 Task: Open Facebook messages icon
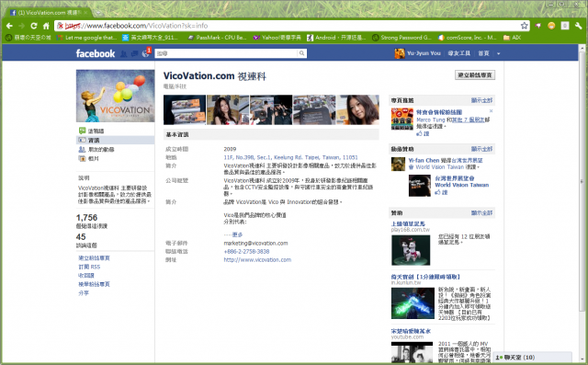pos(134,53)
